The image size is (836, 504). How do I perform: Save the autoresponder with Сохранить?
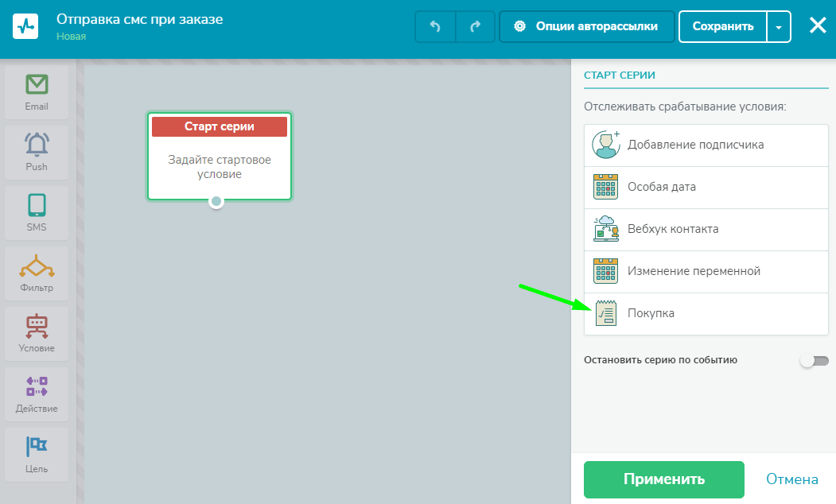[722, 26]
